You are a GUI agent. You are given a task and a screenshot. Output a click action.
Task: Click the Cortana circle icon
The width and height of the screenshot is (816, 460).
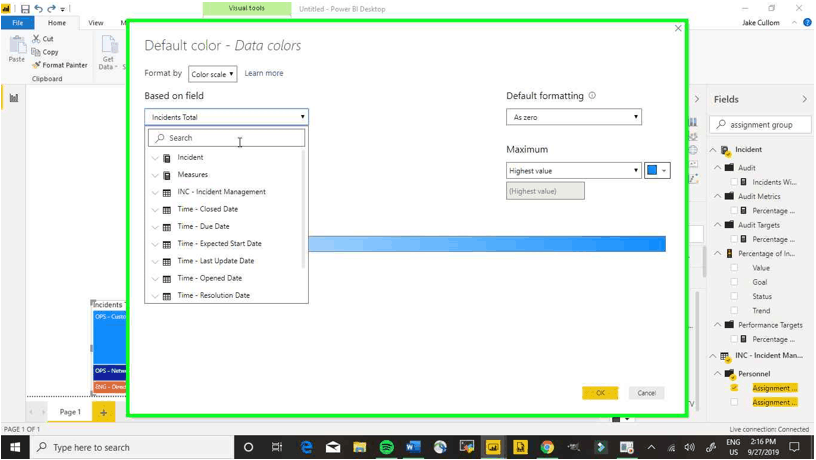coord(248,447)
